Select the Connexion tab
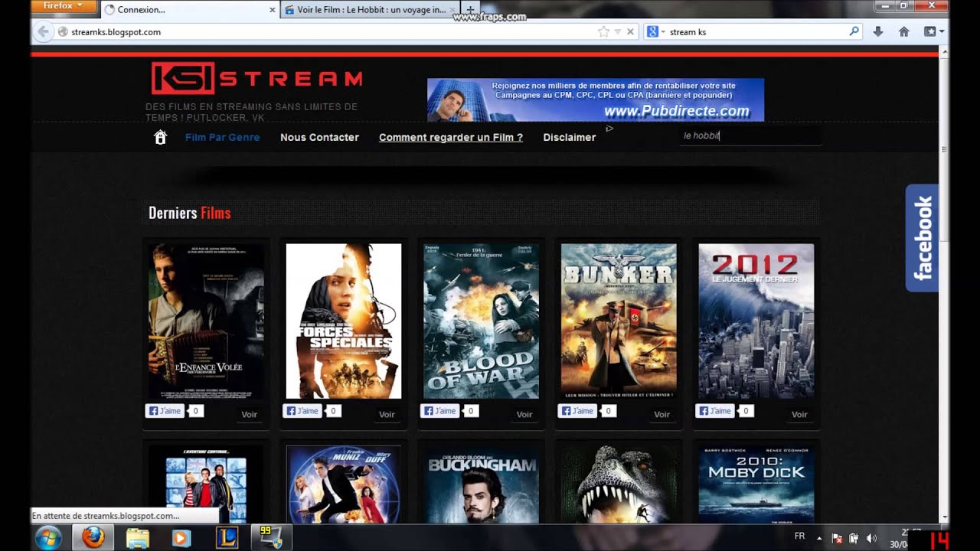This screenshot has height=551, width=980. [188, 10]
